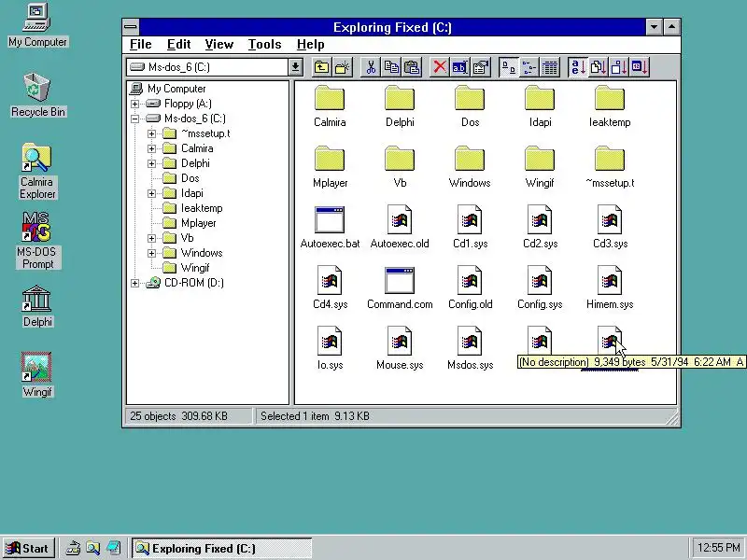Switch to Details view
Image resolution: width=747 pixels, height=560 pixels.
click(x=549, y=67)
